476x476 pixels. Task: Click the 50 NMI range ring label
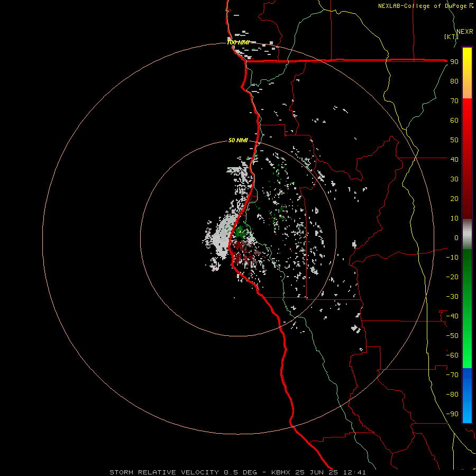(x=238, y=140)
